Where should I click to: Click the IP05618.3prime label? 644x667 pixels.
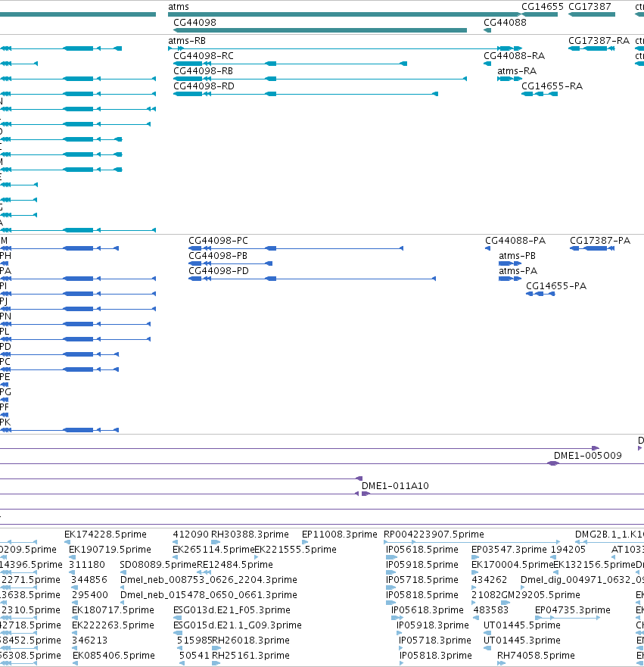(x=428, y=610)
